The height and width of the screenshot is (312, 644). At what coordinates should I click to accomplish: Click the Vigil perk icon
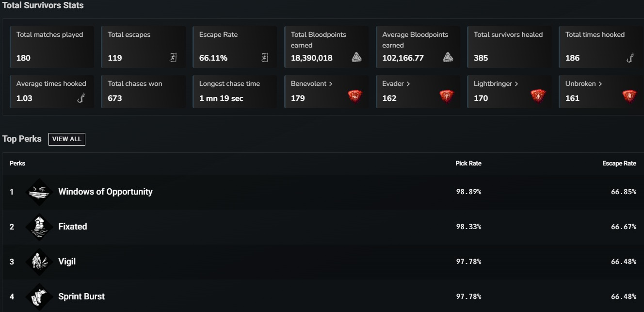pos(39,262)
